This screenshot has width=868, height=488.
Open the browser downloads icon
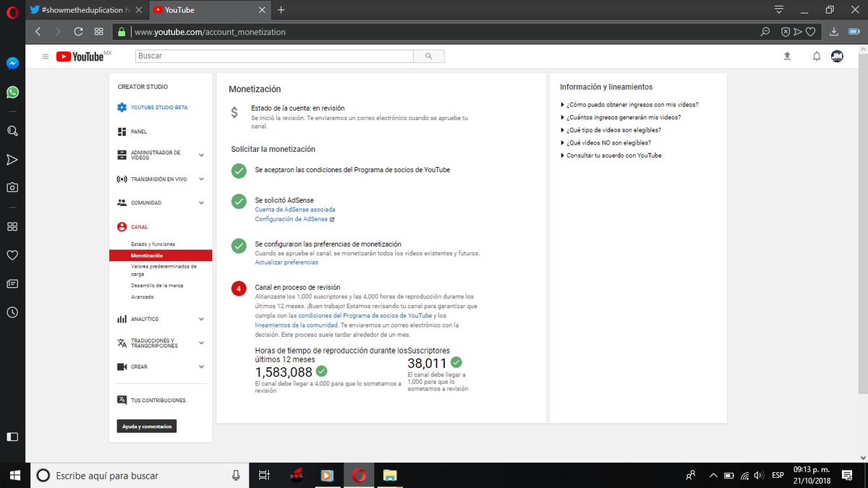[x=834, y=32]
